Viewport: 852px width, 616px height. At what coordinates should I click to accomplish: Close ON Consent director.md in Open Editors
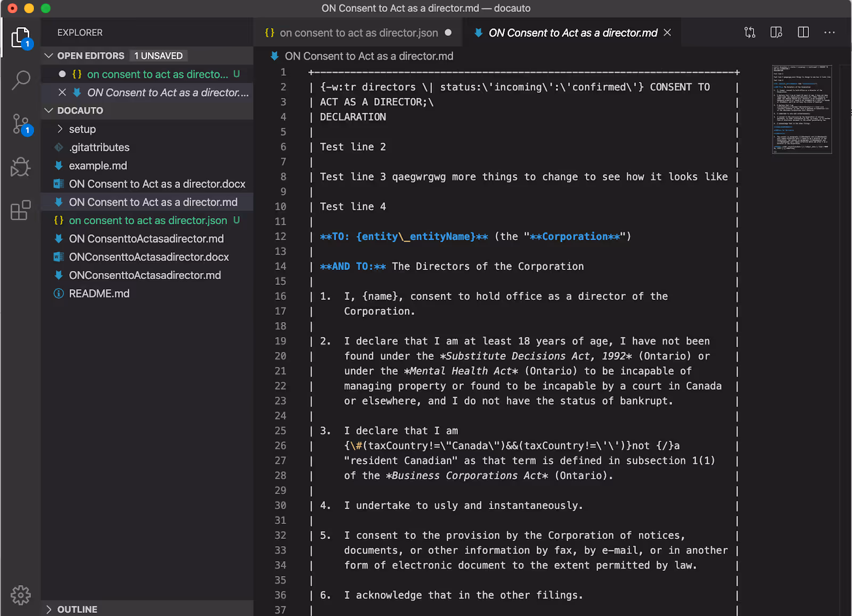(62, 92)
